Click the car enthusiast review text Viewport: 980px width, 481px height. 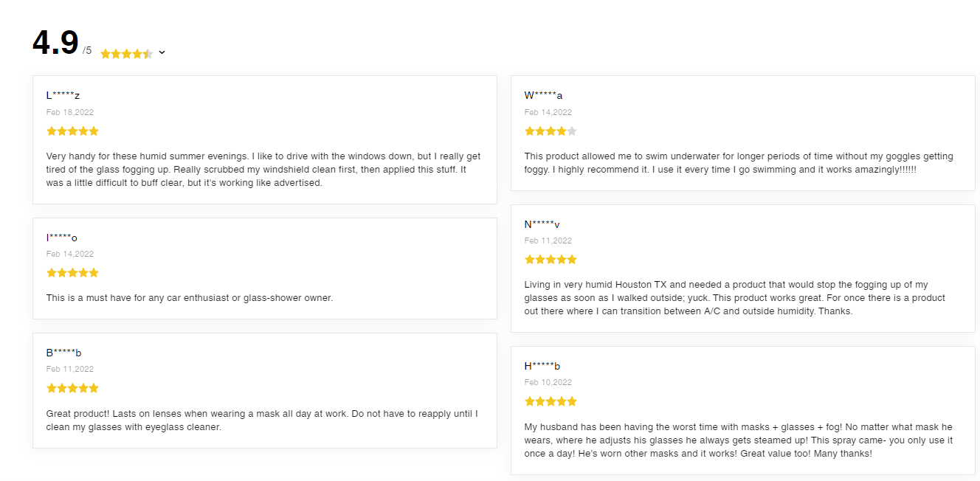(190, 298)
